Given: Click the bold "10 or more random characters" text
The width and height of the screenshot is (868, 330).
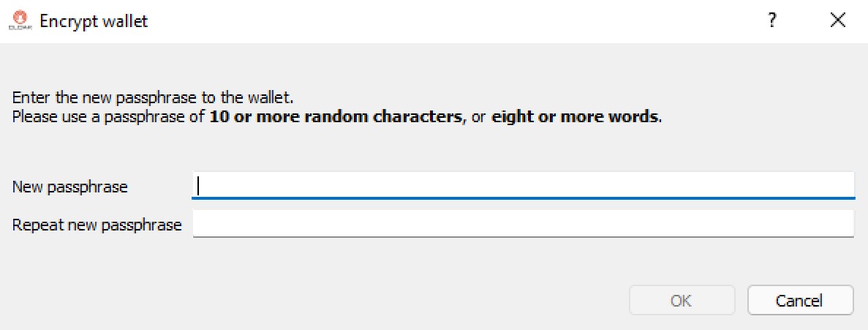Looking at the screenshot, I should click(x=336, y=117).
